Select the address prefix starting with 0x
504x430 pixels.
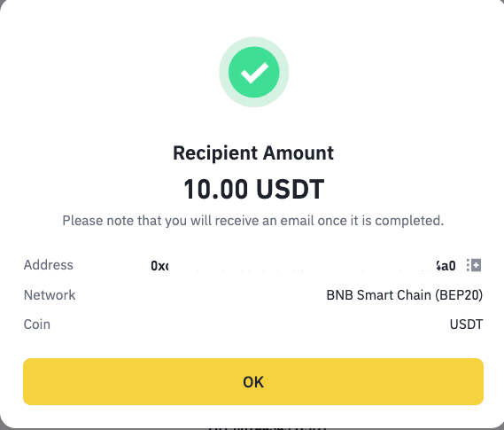(159, 266)
